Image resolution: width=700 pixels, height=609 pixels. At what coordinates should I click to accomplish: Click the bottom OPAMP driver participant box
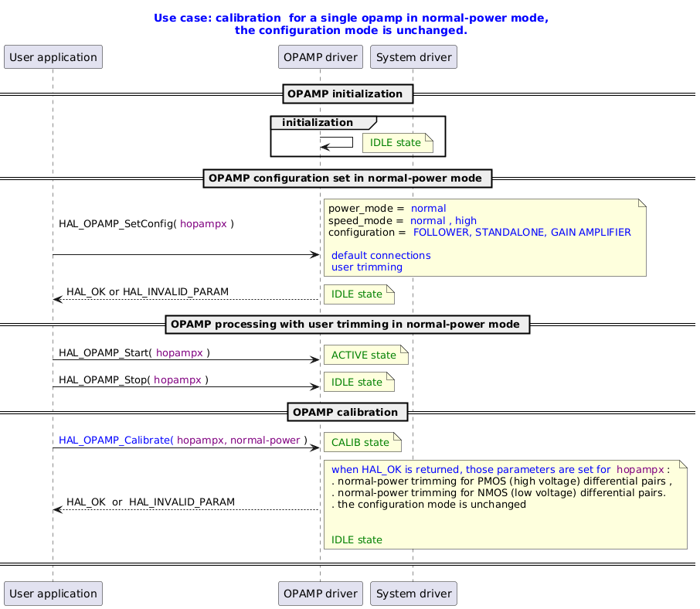pyautogui.click(x=320, y=594)
